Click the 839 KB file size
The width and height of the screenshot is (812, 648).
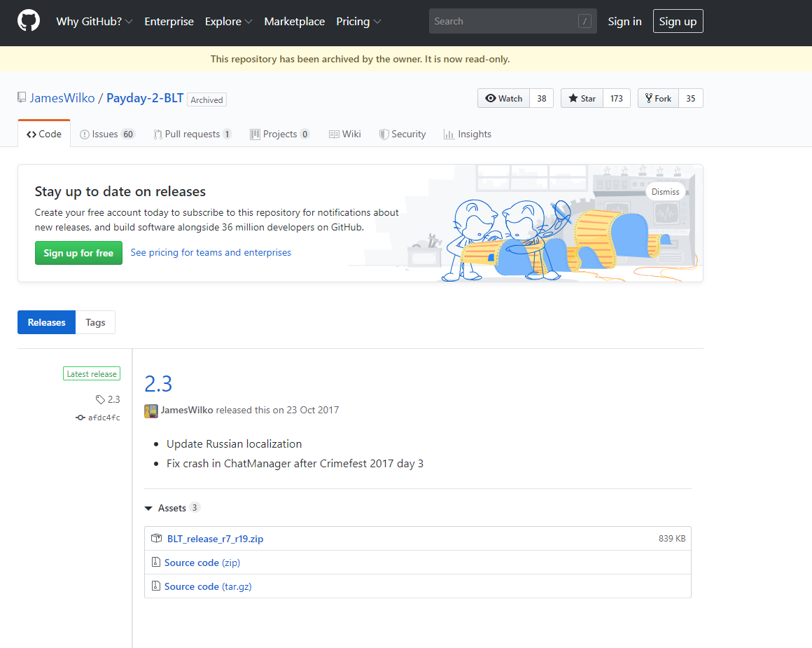(672, 539)
